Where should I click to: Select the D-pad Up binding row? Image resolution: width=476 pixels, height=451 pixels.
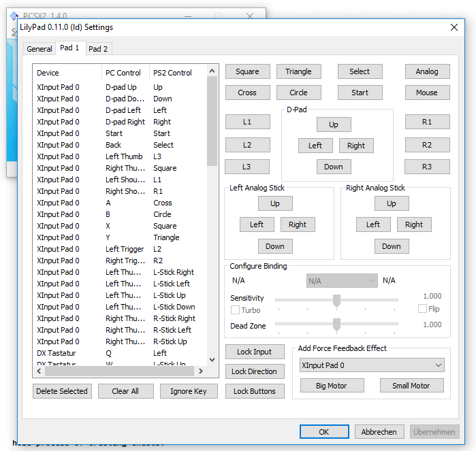tap(120, 87)
